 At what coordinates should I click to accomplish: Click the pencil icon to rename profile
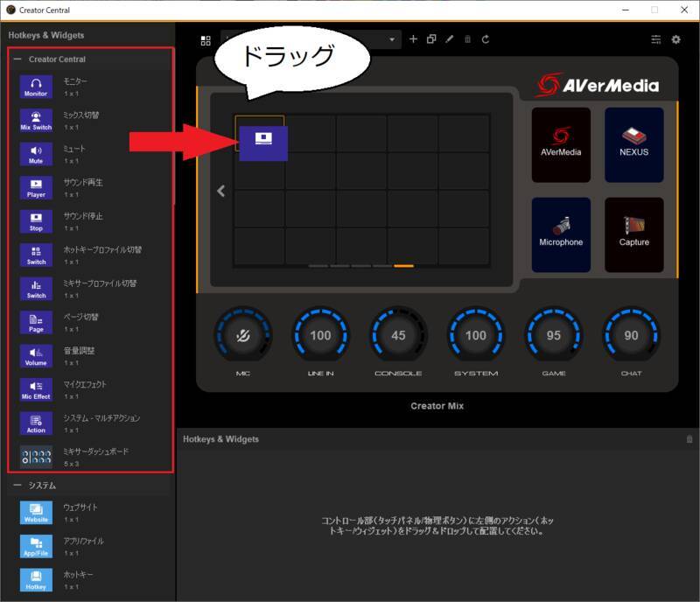[450, 39]
